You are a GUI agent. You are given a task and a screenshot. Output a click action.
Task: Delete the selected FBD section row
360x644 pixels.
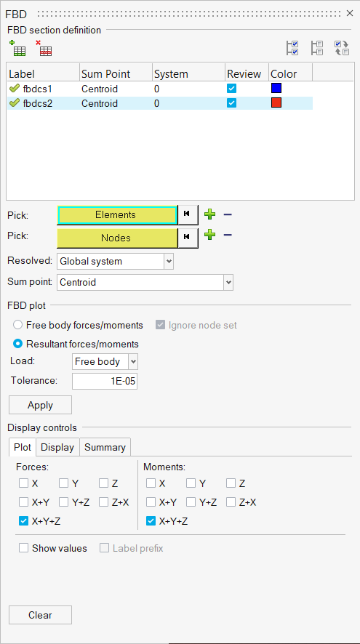(x=44, y=49)
